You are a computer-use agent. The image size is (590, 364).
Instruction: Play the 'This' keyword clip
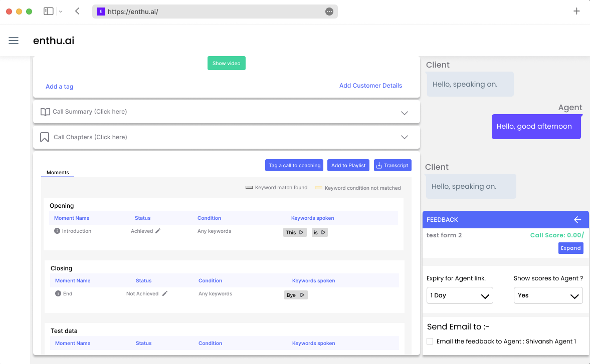tap(301, 233)
